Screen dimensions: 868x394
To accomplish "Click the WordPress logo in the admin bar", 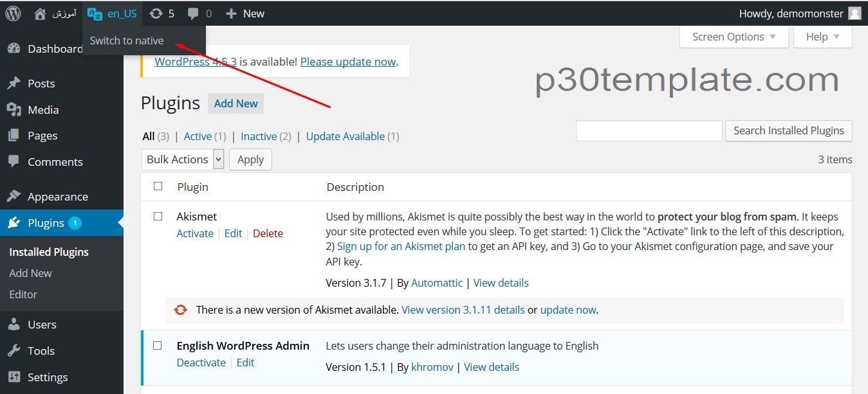I will tap(13, 13).
